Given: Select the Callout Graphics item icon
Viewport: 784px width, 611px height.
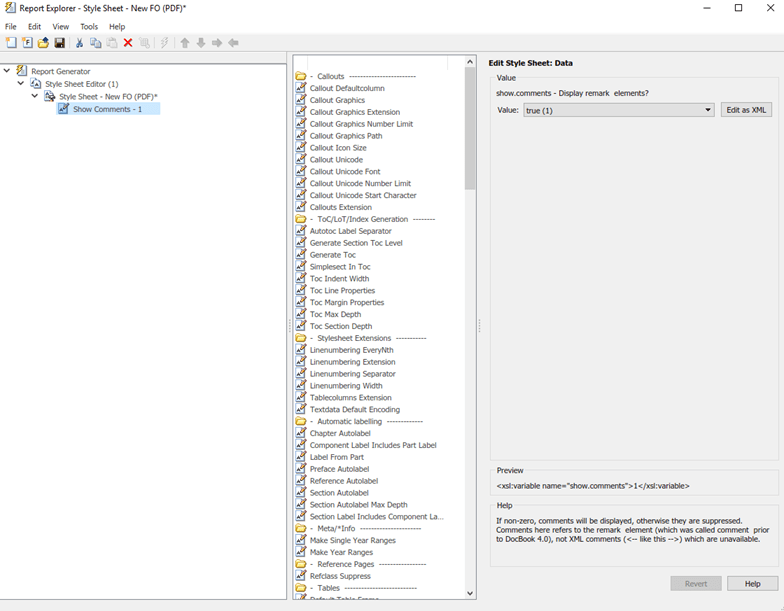Looking at the screenshot, I should coord(300,100).
